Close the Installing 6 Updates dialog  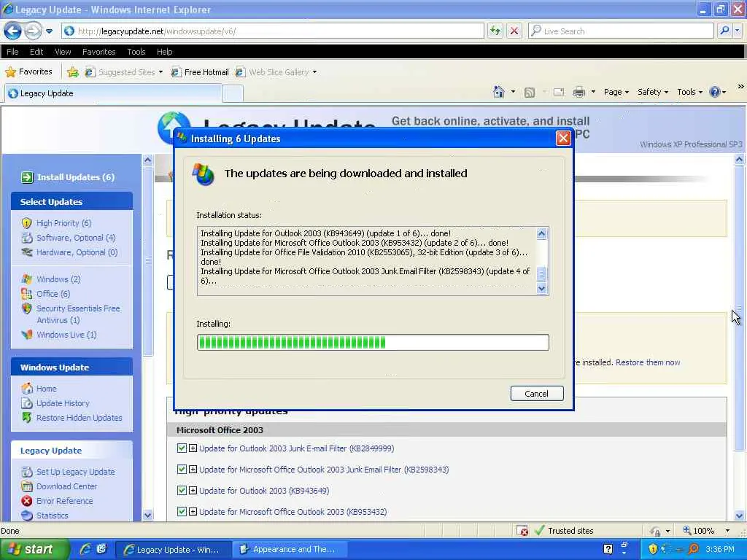click(563, 138)
